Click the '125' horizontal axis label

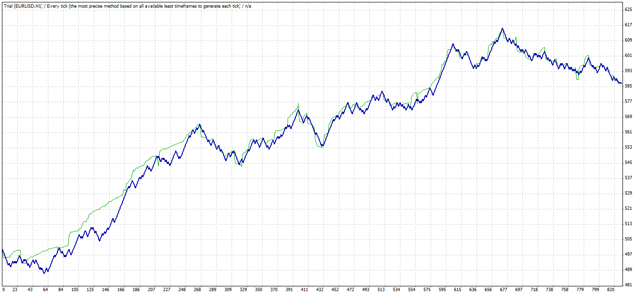pos(90,290)
